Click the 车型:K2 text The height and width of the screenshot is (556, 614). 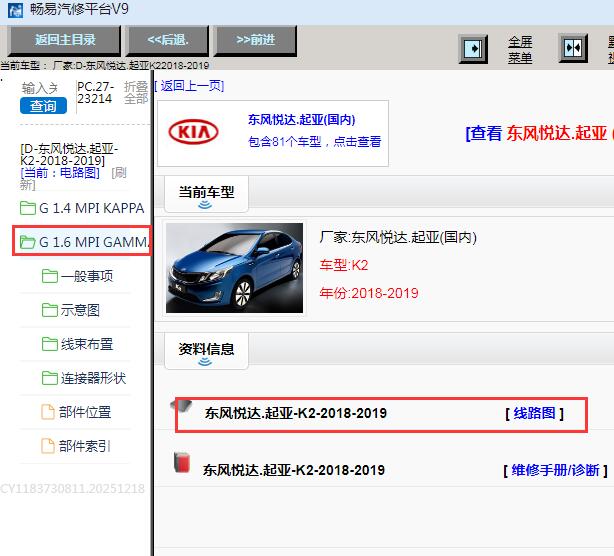pyautogui.click(x=344, y=265)
